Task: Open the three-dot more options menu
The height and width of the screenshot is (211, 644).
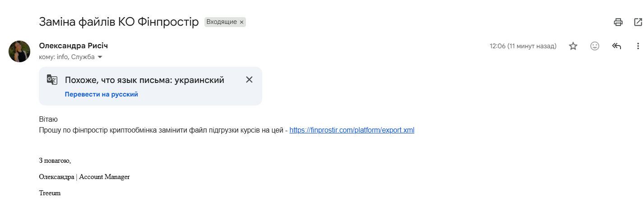Action: click(638, 46)
